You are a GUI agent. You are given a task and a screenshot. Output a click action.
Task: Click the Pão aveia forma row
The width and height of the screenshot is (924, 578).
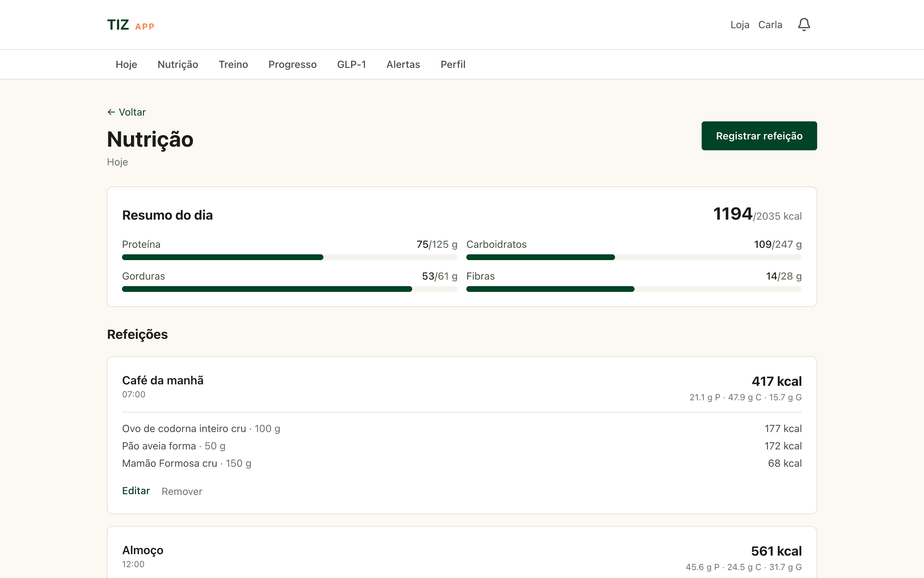pos(462,446)
